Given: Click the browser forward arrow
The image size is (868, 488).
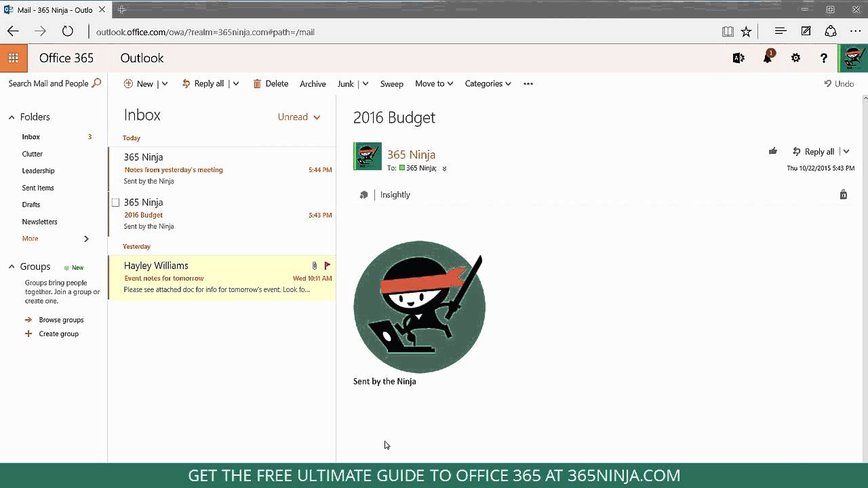Looking at the screenshot, I should (40, 31).
